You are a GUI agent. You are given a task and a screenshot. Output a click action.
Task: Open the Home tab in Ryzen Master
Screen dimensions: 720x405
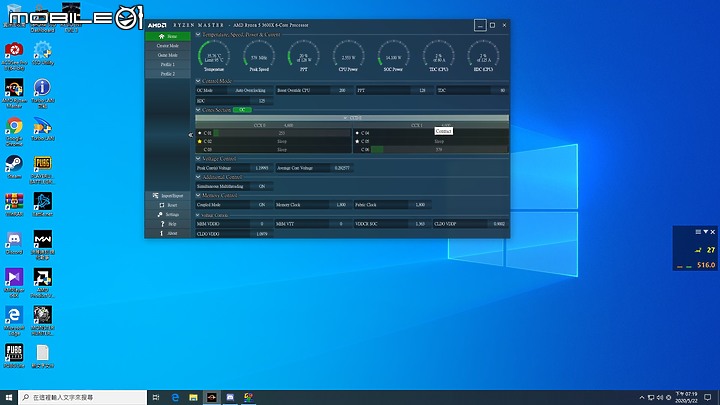pyautogui.click(x=168, y=36)
